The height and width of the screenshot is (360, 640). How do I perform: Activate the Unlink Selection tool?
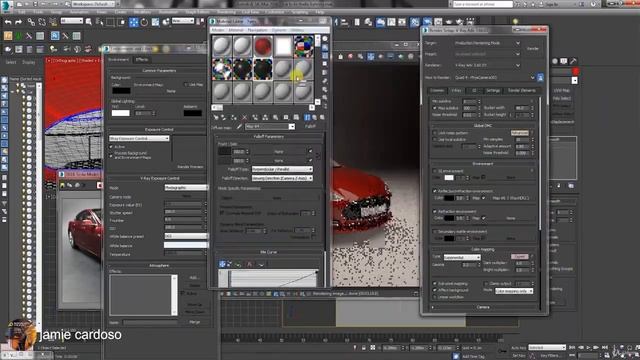(x=42, y=22)
